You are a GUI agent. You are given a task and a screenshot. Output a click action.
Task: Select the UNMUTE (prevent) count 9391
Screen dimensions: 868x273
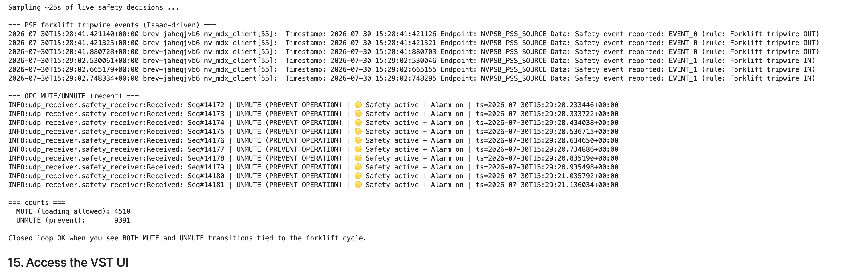point(122,220)
